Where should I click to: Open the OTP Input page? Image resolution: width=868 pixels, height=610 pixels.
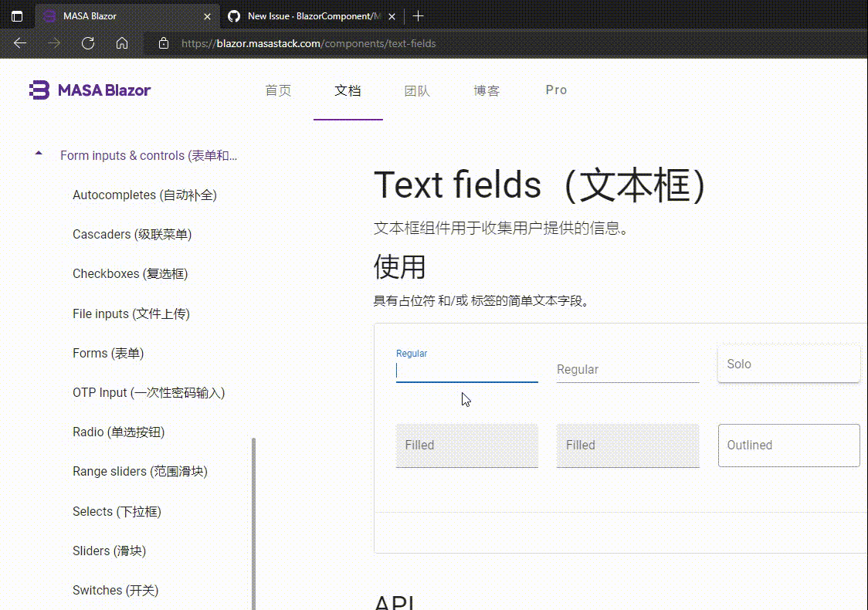147,392
